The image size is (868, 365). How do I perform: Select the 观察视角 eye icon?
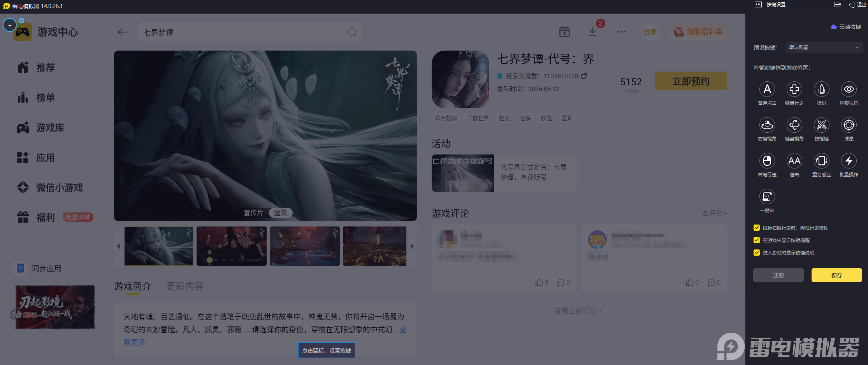click(849, 89)
